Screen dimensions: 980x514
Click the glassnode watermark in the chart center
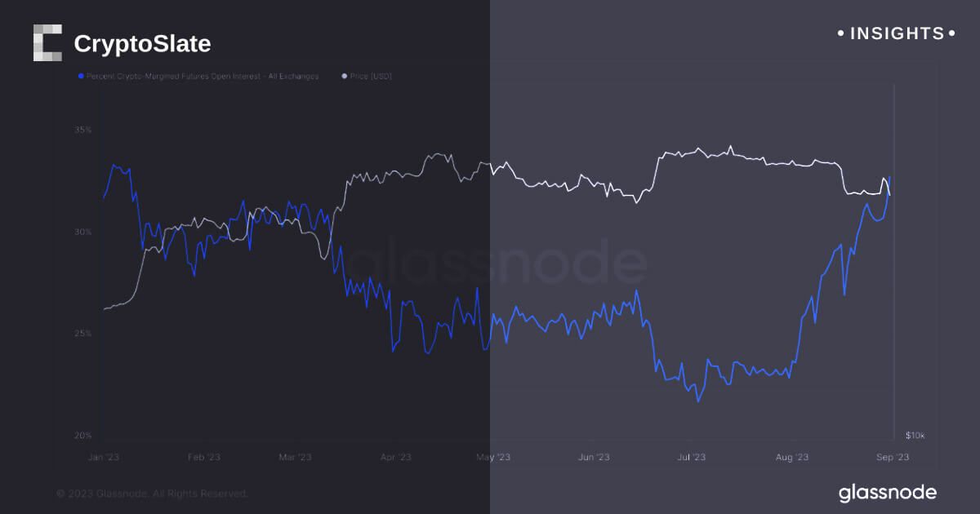tap(498, 263)
